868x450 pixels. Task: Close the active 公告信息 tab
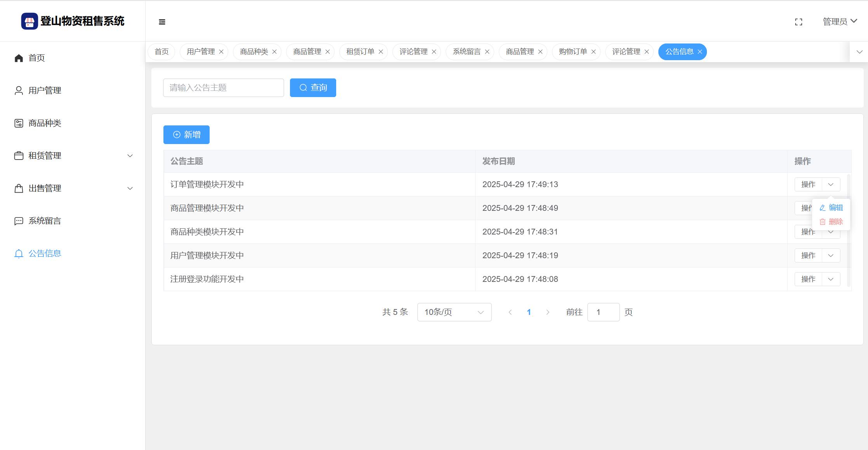coord(700,52)
